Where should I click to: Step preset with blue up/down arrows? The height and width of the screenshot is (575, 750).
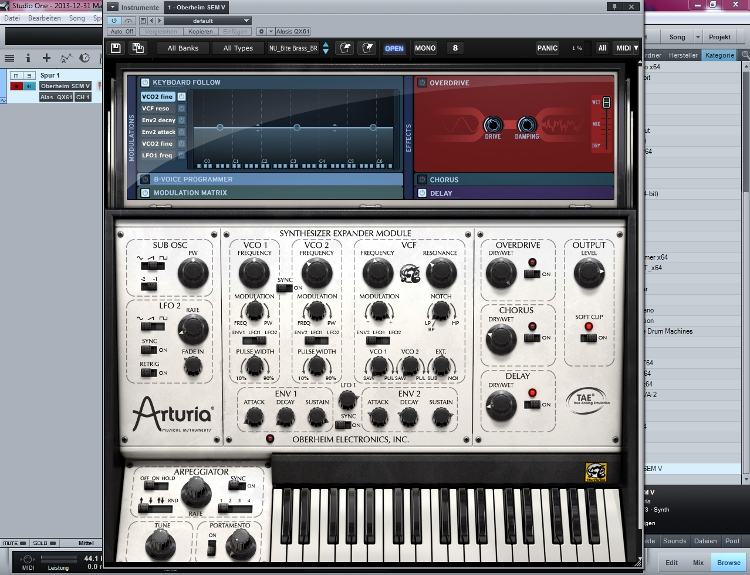point(326,48)
